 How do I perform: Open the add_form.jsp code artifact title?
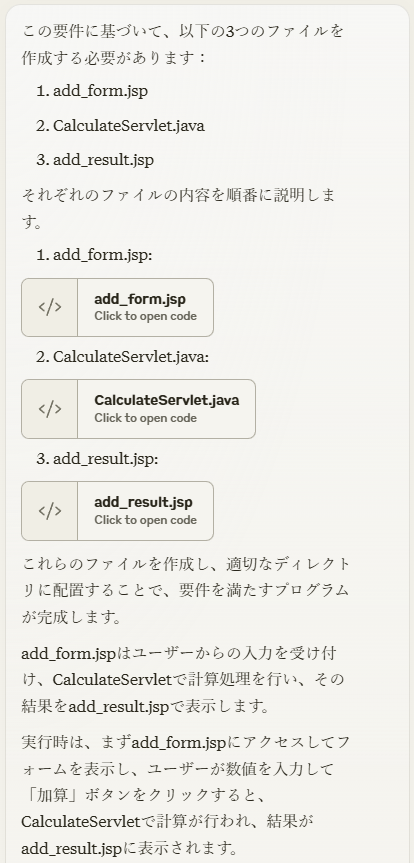point(140,299)
